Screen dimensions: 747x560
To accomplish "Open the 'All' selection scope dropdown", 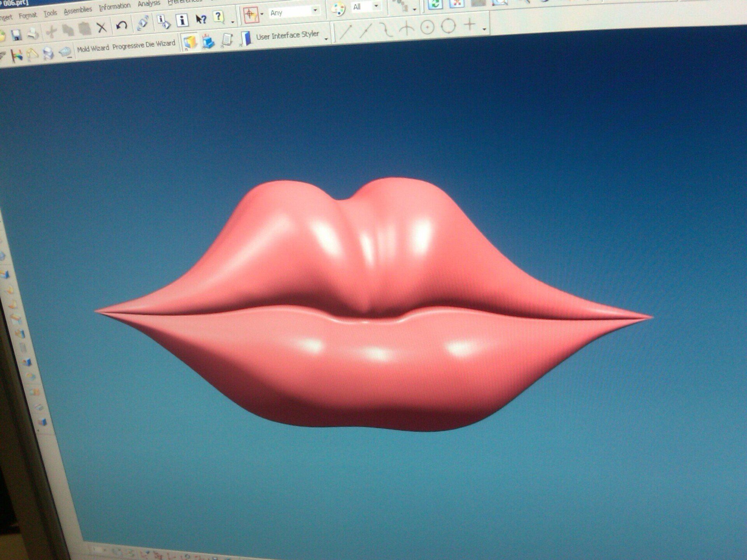I will pyautogui.click(x=376, y=6).
